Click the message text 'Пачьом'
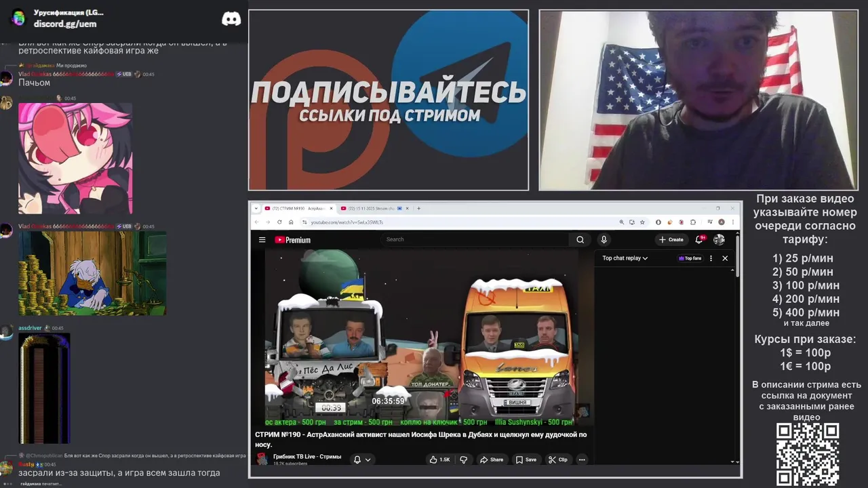The height and width of the screenshot is (488, 868). click(34, 83)
